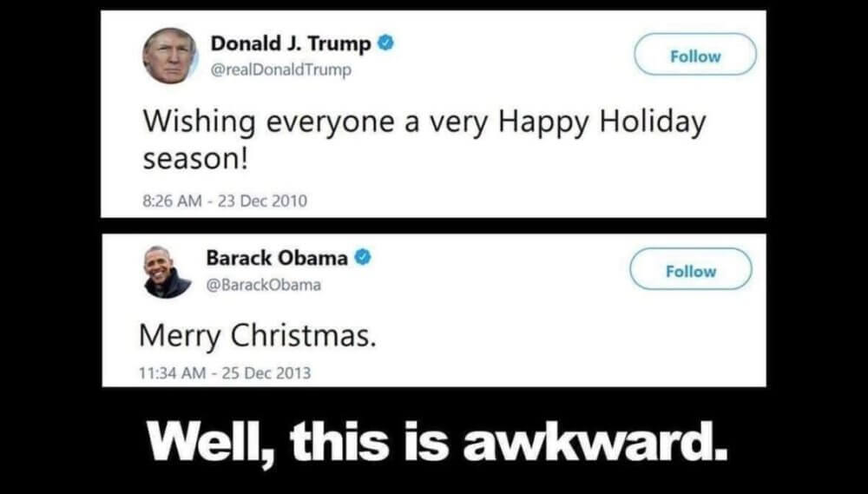Follow the @BarackObama account
The width and height of the screenshot is (868, 494).
tap(691, 270)
